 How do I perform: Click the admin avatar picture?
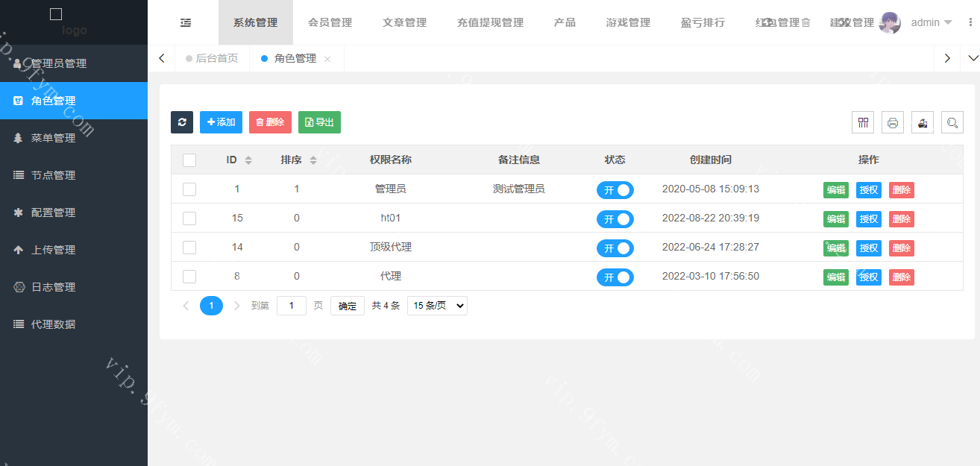[x=890, y=22]
